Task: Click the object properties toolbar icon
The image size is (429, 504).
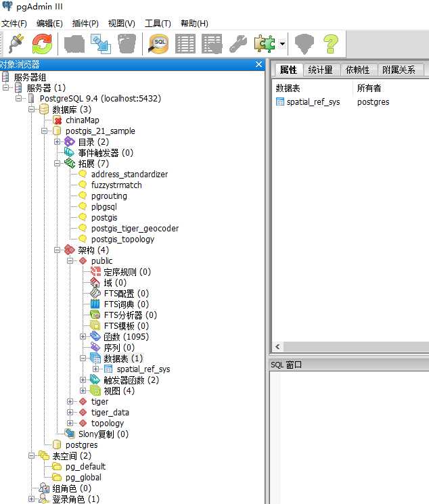Action: 74,44
